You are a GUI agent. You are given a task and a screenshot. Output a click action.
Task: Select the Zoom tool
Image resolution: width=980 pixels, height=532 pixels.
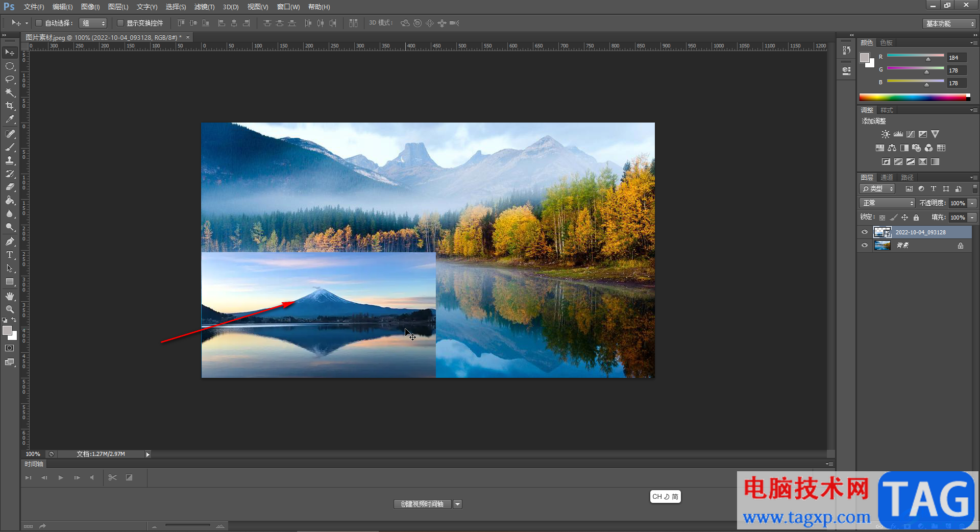[10, 309]
